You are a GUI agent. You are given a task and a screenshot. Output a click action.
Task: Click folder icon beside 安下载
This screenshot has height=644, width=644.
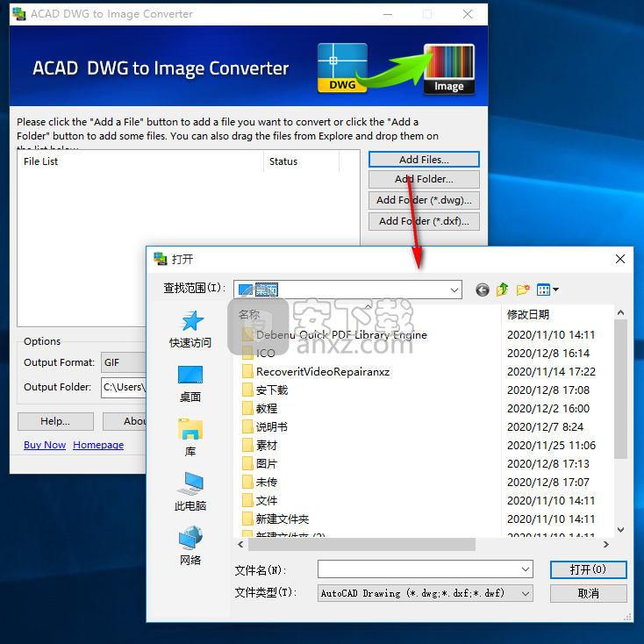(247, 390)
